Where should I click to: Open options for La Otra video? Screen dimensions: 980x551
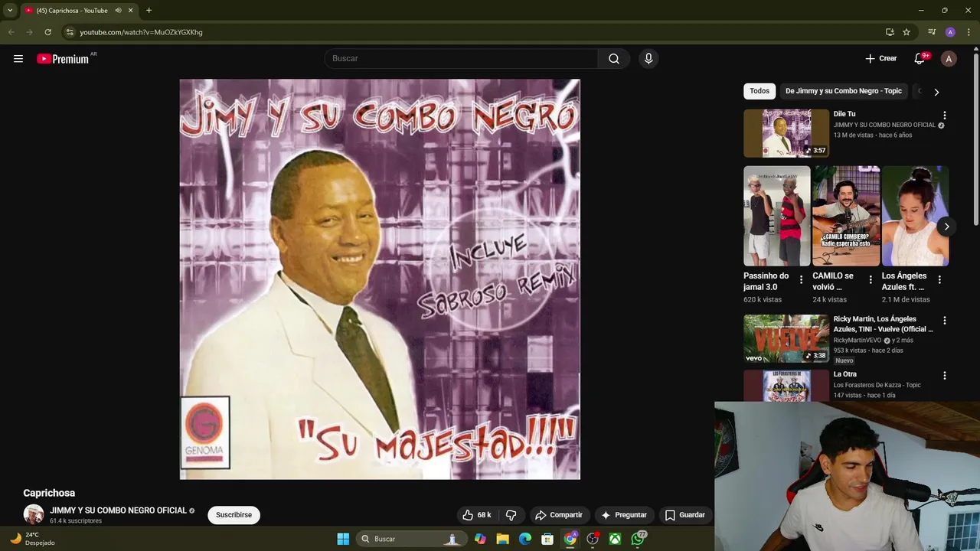click(x=945, y=376)
